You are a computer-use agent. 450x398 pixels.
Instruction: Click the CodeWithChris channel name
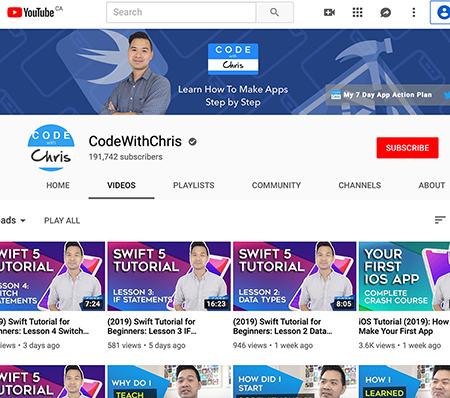point(135,141)
